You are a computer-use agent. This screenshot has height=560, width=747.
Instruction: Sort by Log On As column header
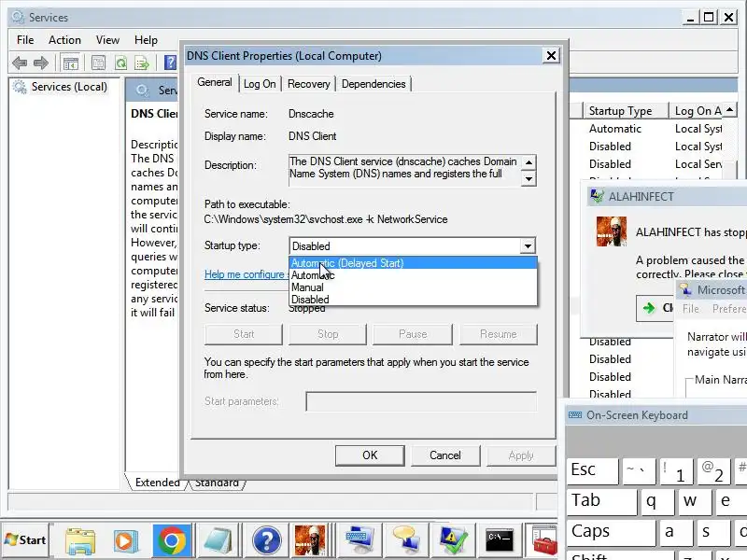click(x=698, y=111)
